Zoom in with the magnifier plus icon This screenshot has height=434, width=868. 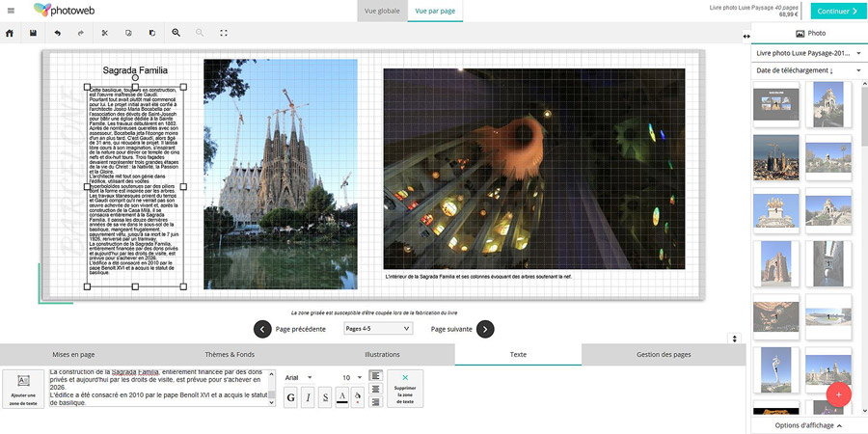pos(176,33)
